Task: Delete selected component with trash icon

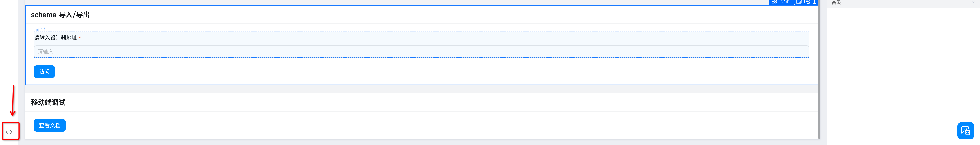Action: coord(814,2)
